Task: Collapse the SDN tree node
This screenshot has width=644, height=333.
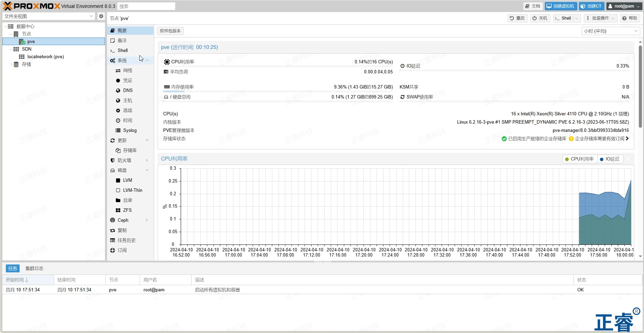Action: click(x=11, y=49)
